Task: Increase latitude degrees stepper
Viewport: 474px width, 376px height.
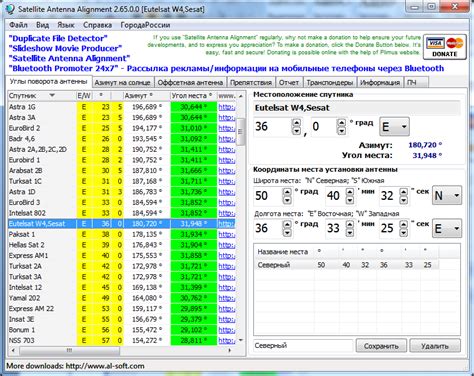Action: pyautogui.click(x=287, y=192)
